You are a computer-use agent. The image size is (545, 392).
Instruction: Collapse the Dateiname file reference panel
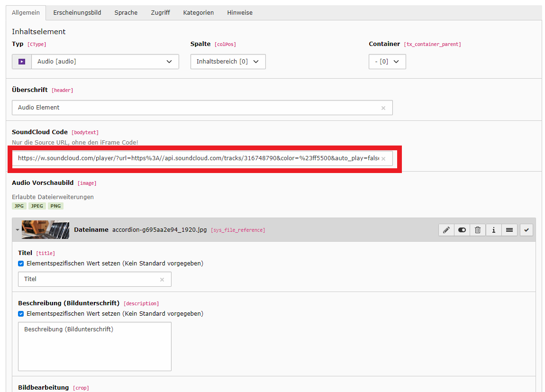click(18, 230)
